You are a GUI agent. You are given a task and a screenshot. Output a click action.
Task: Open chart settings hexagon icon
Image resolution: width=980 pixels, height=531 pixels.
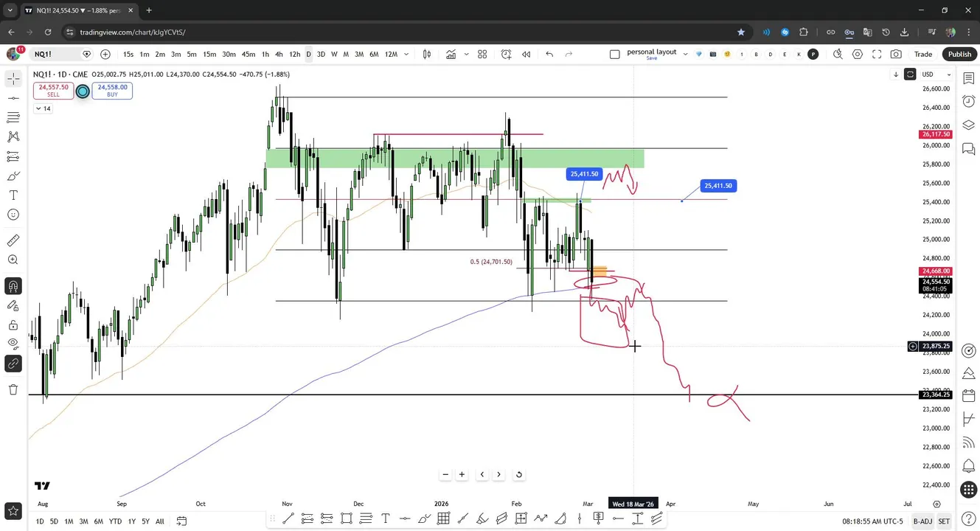858,54
